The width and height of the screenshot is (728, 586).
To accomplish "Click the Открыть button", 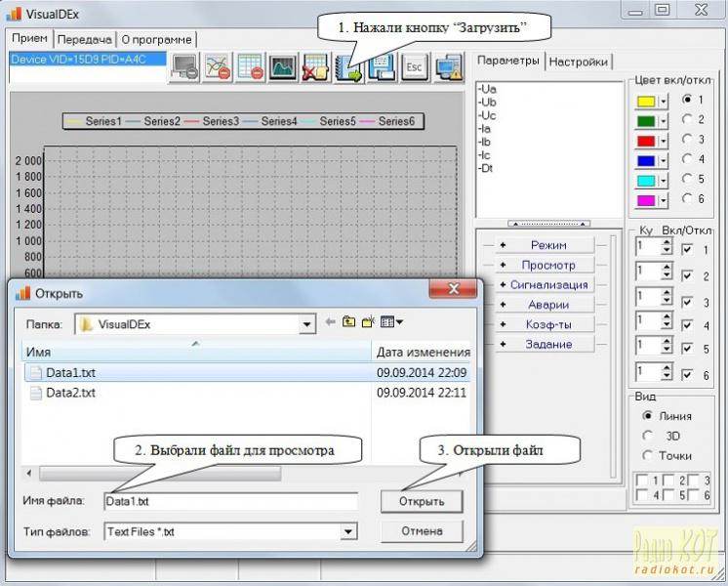I will (422, 501).
